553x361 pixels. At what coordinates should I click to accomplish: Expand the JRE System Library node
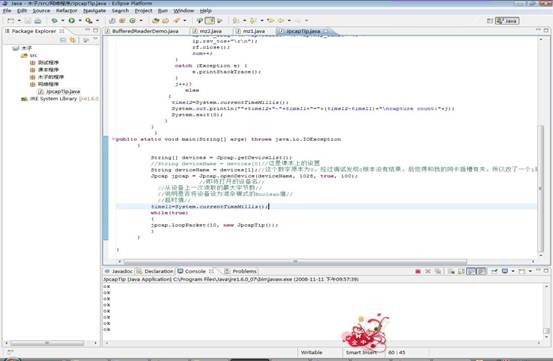click(17, 99)
